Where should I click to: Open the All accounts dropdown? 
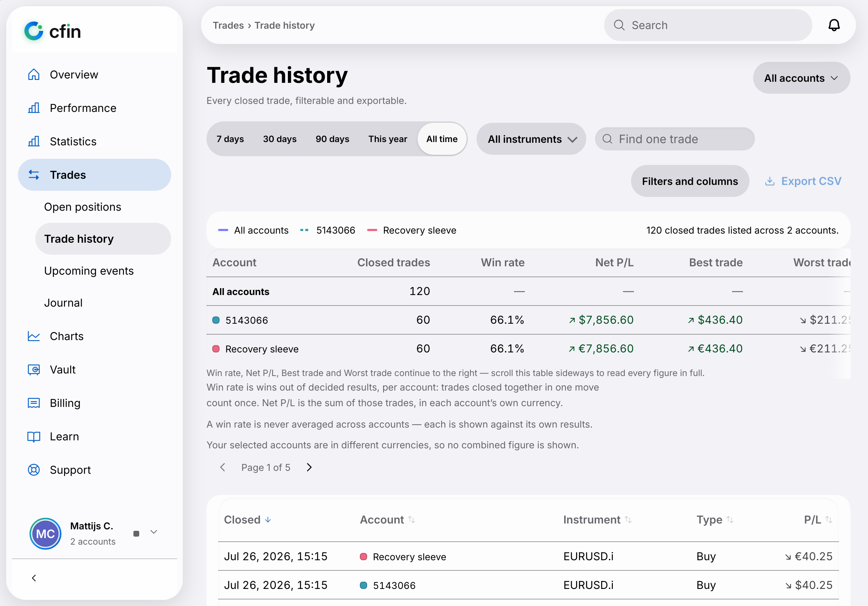(801, 78)
